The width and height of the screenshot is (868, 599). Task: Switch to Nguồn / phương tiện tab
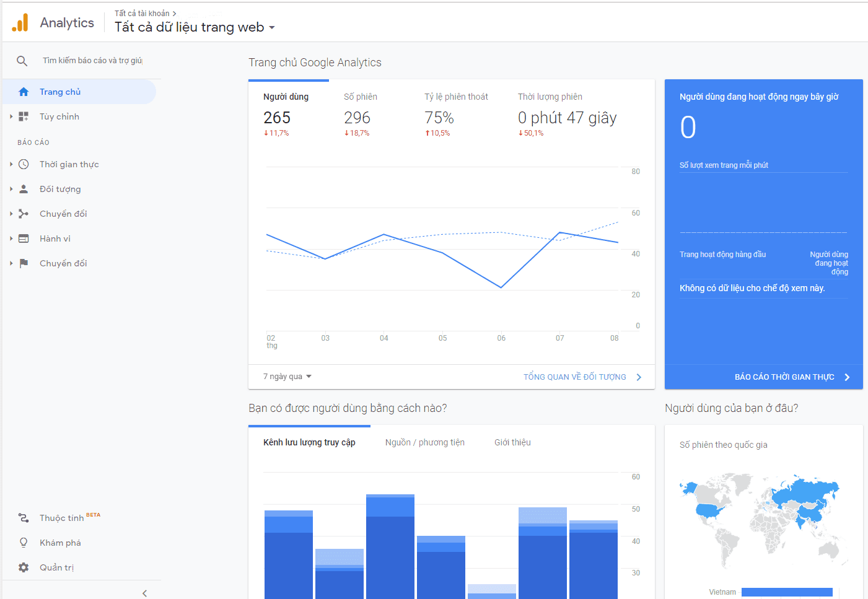[x=425, y=442]
